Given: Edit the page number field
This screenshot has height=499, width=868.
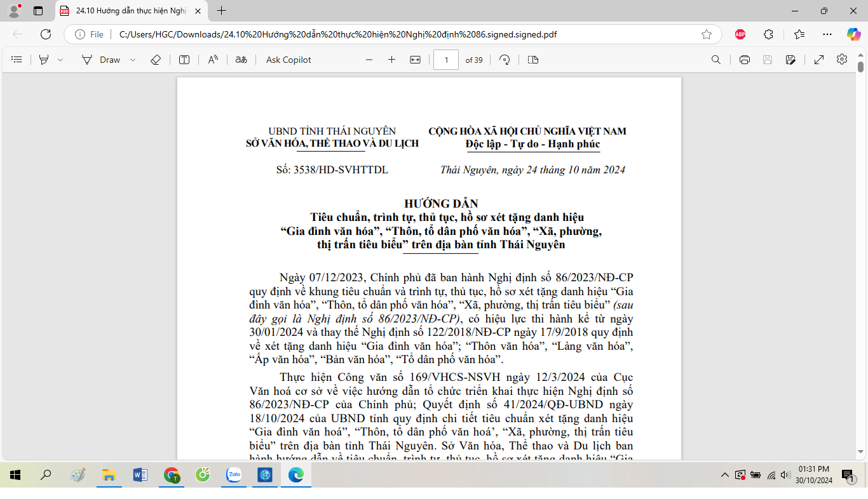Looking at the screenshot, I should pos(446,60).
